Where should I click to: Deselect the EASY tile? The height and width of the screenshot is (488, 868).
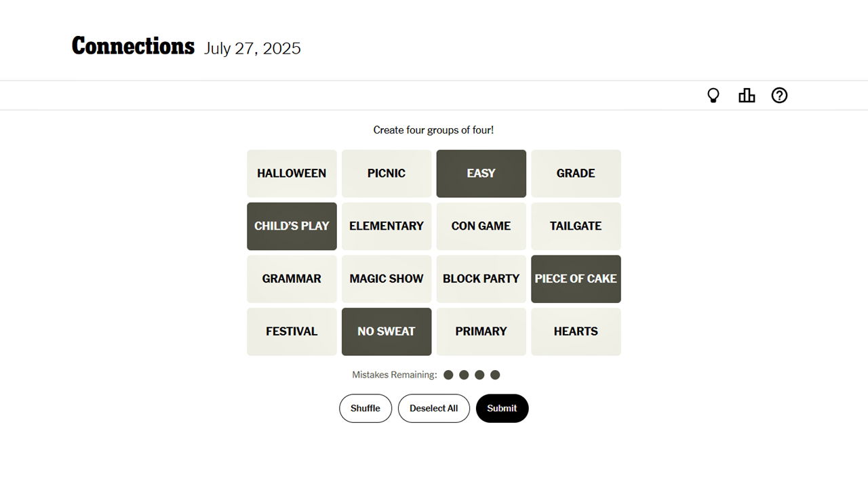(481, 174)
